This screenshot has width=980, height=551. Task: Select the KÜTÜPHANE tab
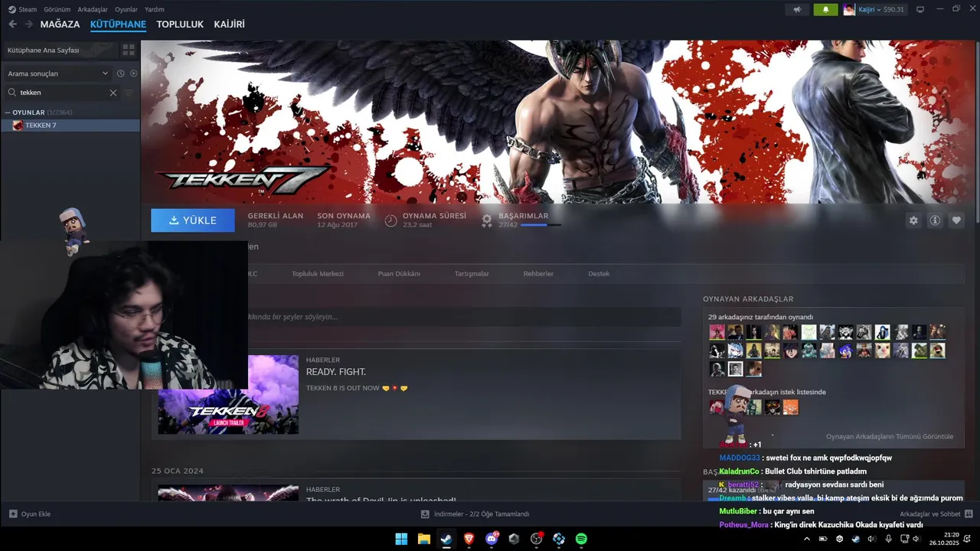tap(118, 24)
